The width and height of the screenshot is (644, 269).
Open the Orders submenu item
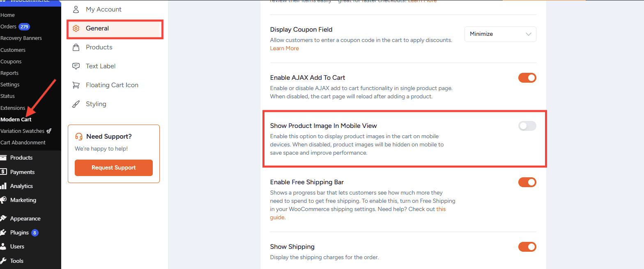tap(8, 27)
